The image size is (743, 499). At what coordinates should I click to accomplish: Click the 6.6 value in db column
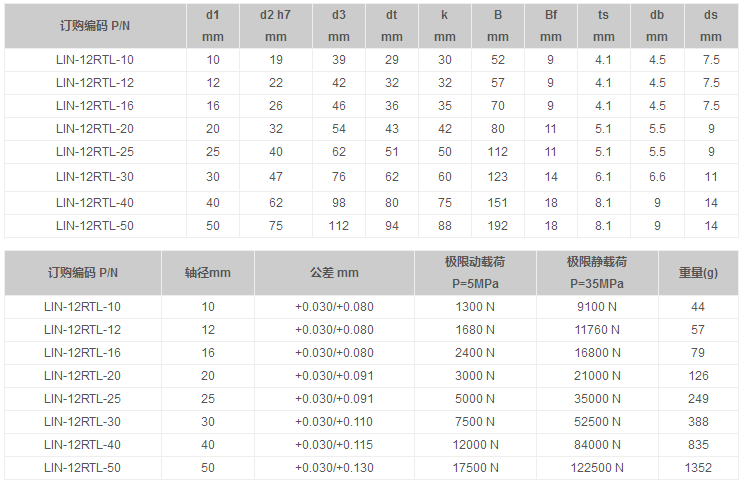[x=657, y=176]
